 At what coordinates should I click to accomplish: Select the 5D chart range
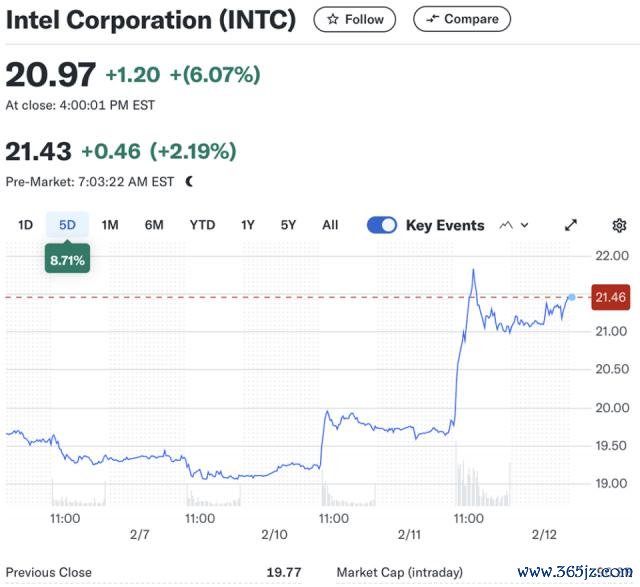67,225
